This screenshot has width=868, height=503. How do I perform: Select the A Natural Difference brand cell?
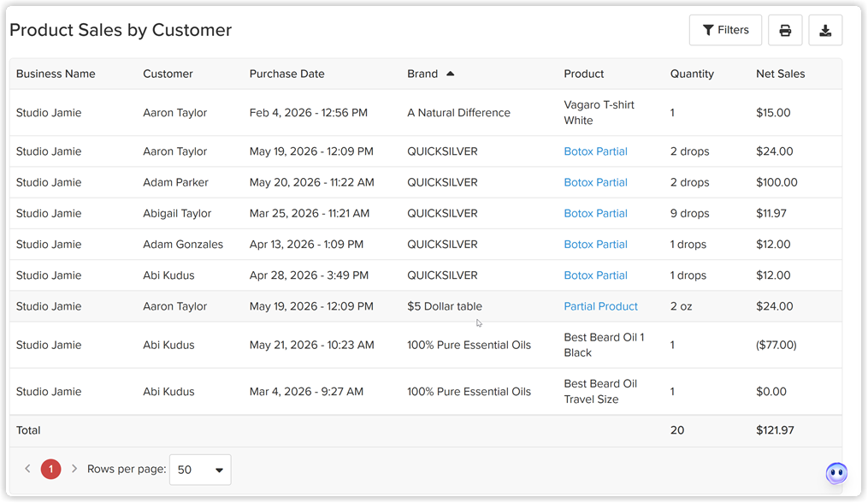pyautogui.click(x=458, y=112)
